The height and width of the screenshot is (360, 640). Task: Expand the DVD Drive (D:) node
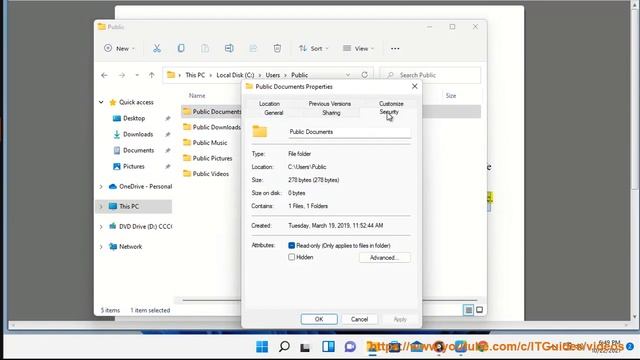[x=101, y=227]
